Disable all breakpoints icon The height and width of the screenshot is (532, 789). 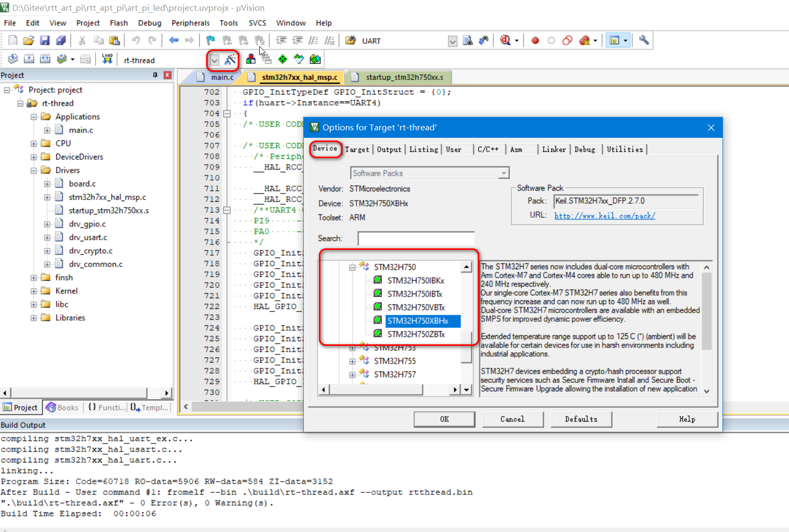click(567, 40)
